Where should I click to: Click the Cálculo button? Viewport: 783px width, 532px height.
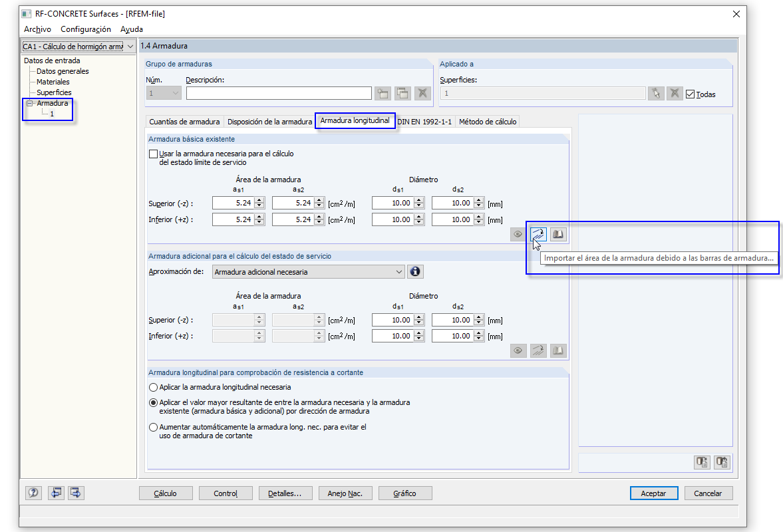(165, 493)
